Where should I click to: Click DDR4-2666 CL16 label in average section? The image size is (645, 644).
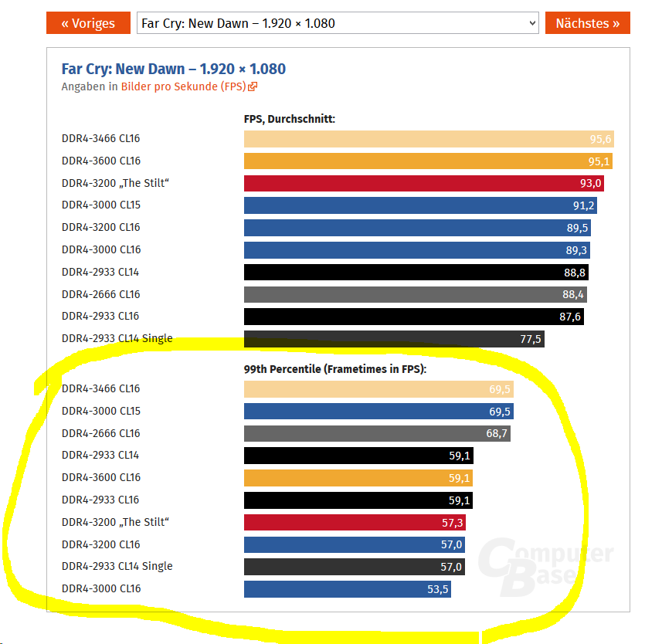tap(100, 294)
